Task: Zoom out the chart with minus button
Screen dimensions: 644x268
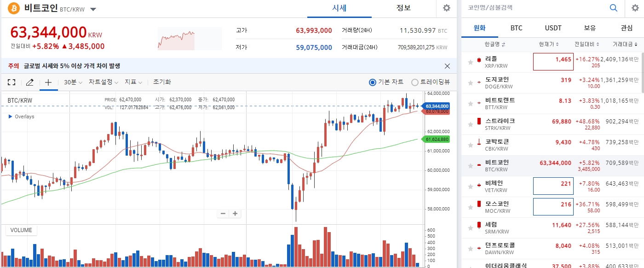Action: [223, 213]
